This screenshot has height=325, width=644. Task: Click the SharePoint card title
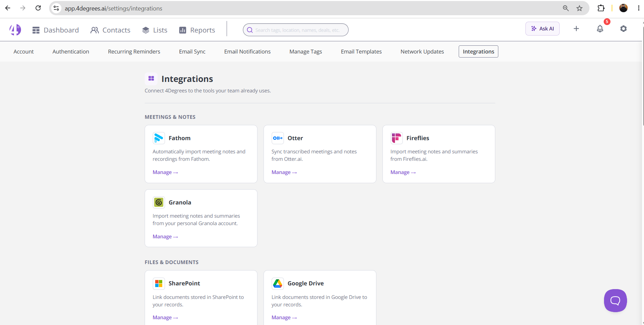[184, 283]
